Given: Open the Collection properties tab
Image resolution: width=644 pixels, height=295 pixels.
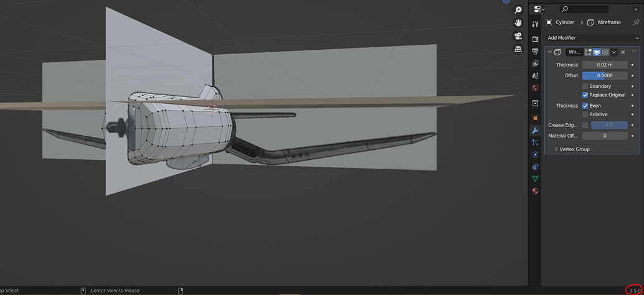Looking at the screenshot, I should (x=535, y=103).
